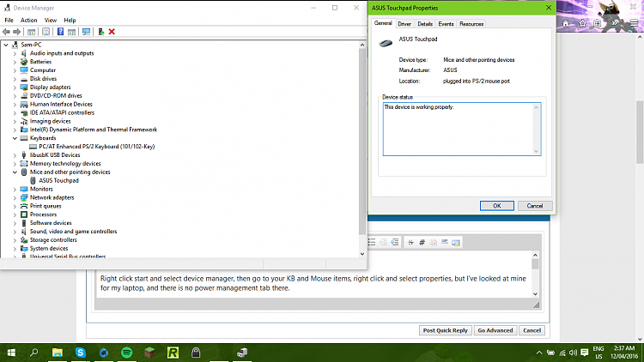The image size is (644, 362).
Task: Select Storage controllers in tree
Action: pyautogui.click(x=53, y=240)
